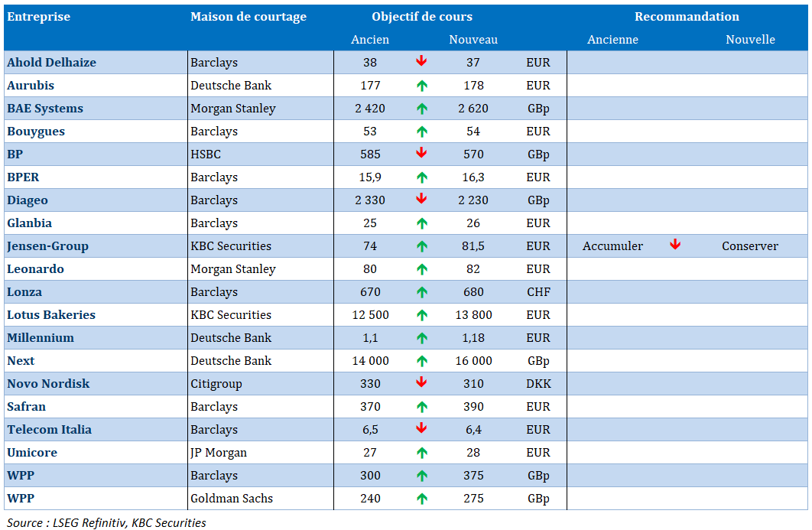Click green arrow in WPP Goldman Sachs row
The height and width of the screenshot is (530, 812).
tap(422, 499)
